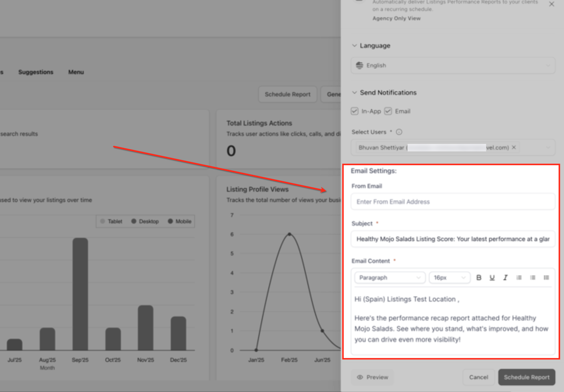Uncheck the In-App notification checkbox
The height and width of the screenshot is (392, 564).
(355, 111)
